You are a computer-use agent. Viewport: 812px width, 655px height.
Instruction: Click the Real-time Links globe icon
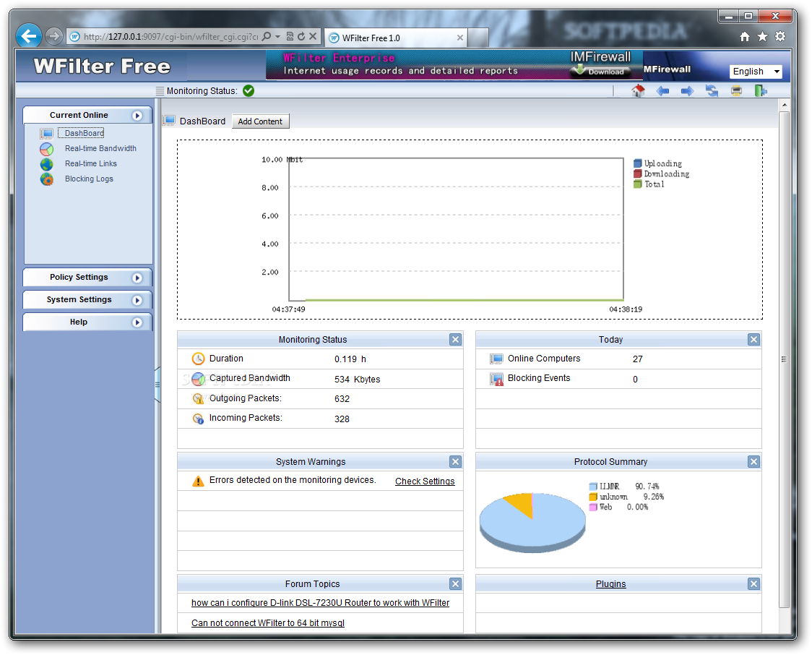47,164
